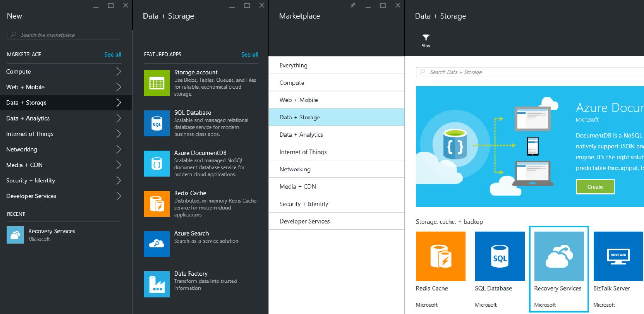Select Web + Mobile in the Marketplace list
This screenshot has height=314, width=644.
[x=337, y=100]
